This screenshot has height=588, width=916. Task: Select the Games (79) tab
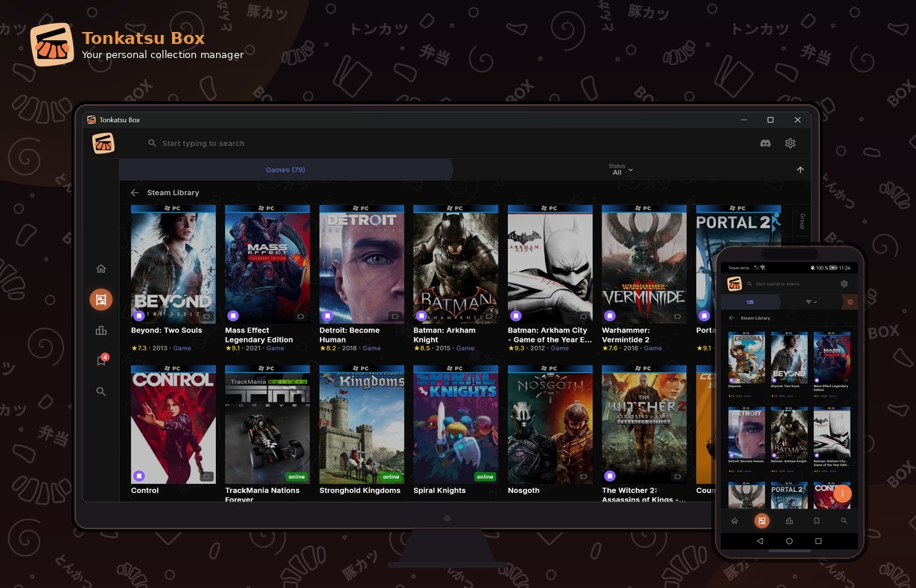coord(286,170)
